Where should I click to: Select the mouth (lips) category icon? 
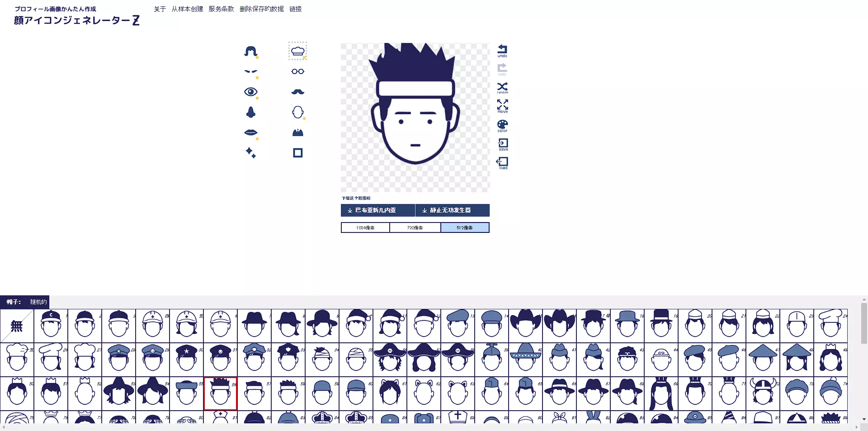click(x=250, y=133)
